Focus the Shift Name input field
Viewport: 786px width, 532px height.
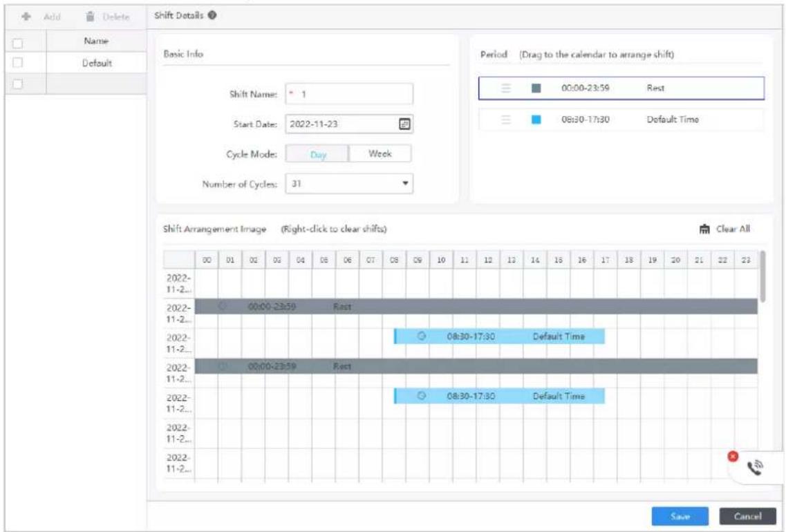(x=349, y=94)
